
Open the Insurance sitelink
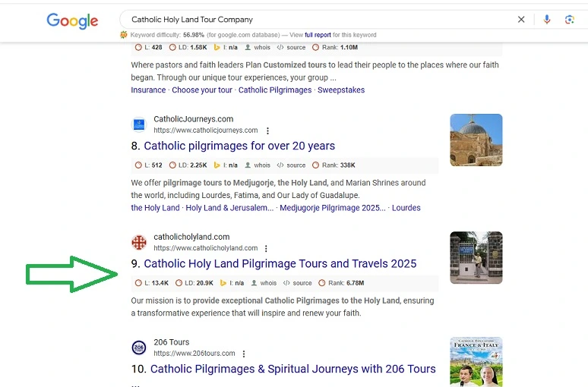148,90
